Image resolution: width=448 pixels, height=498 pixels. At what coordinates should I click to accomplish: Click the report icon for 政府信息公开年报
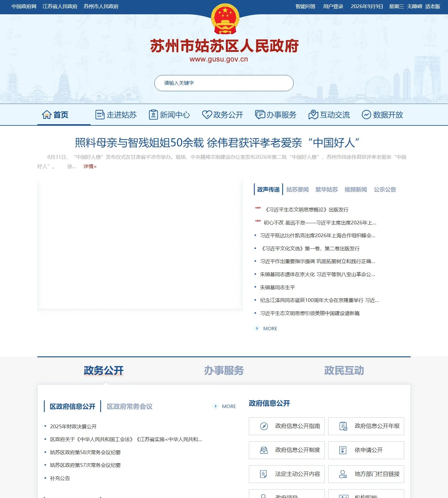point(343,426)
